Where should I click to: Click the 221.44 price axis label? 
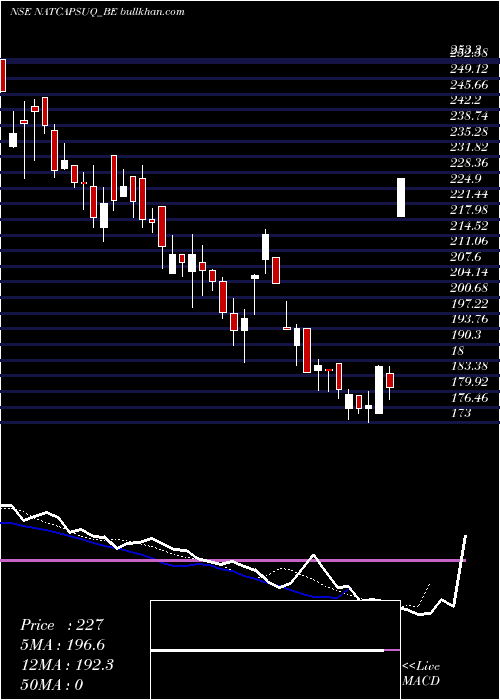469,194
